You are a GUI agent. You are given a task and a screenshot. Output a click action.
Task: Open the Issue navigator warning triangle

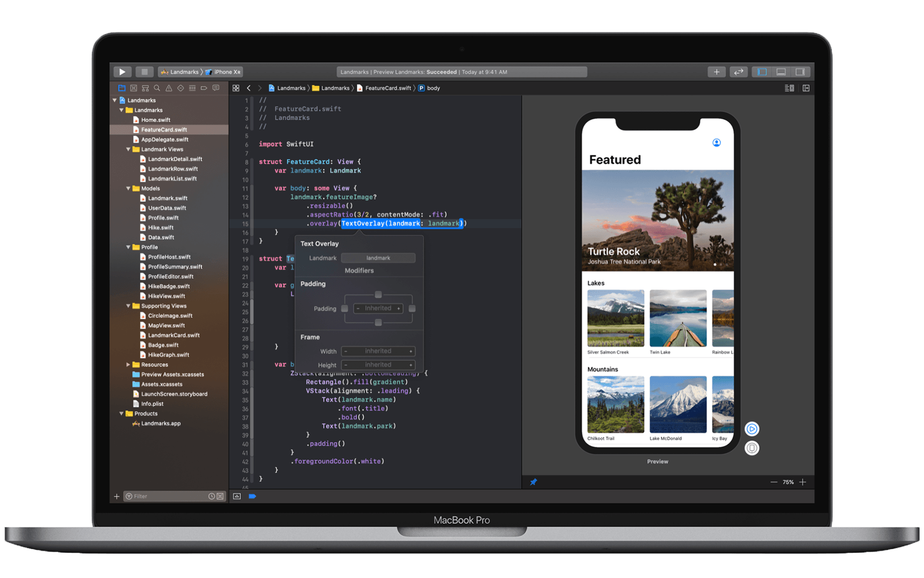[169, 88]
